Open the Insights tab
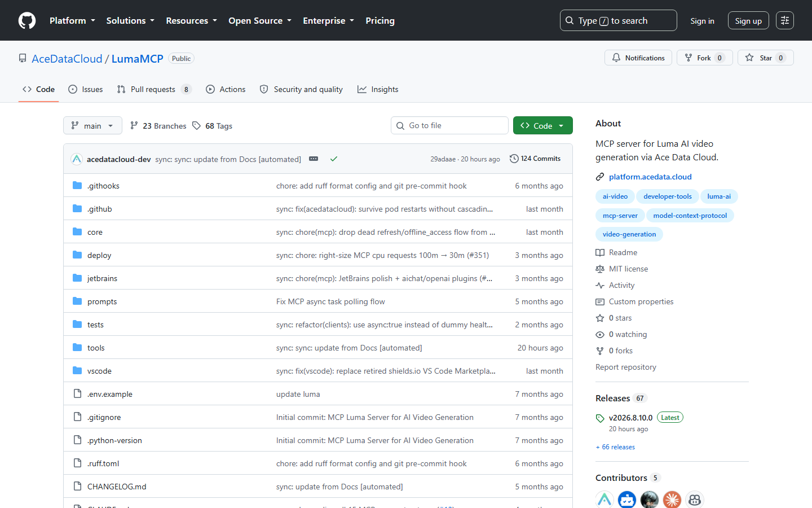812x508 pixels. click(x=378, y=89)
